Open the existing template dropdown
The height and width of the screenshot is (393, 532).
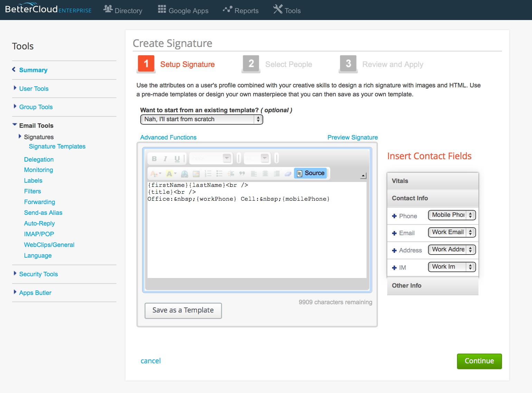[201, 119]
